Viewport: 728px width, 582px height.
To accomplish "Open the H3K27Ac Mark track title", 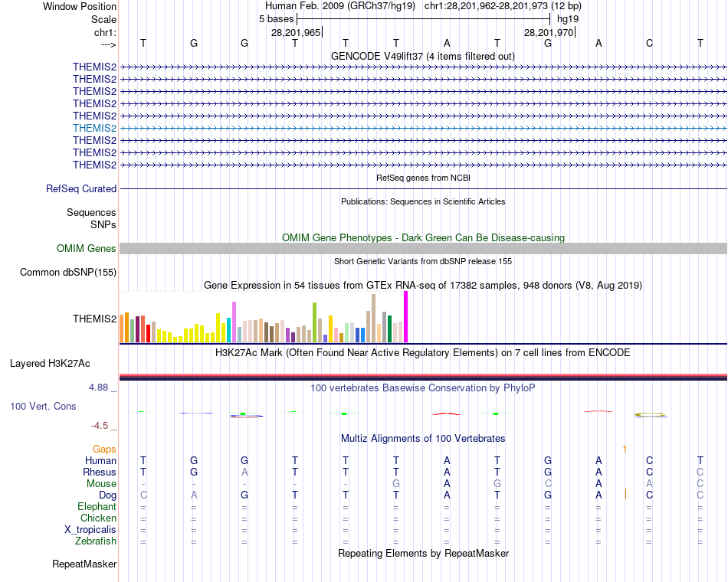I will pos(423,353).
